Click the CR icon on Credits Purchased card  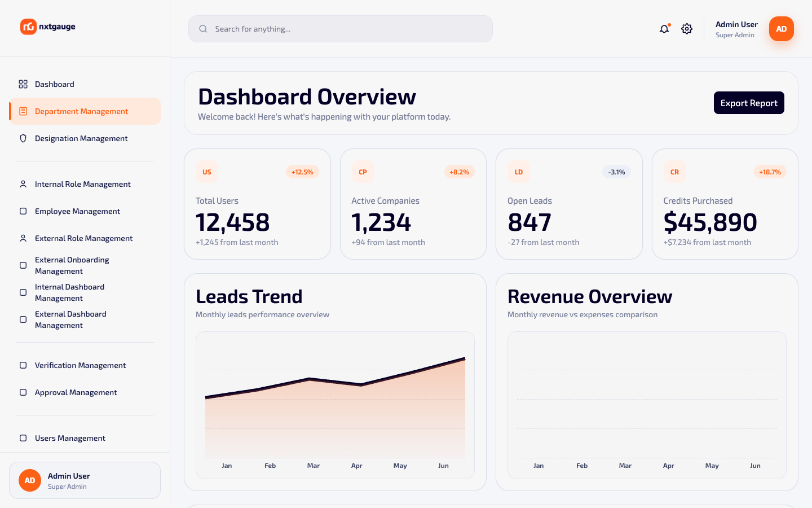[x=674, y=172]
